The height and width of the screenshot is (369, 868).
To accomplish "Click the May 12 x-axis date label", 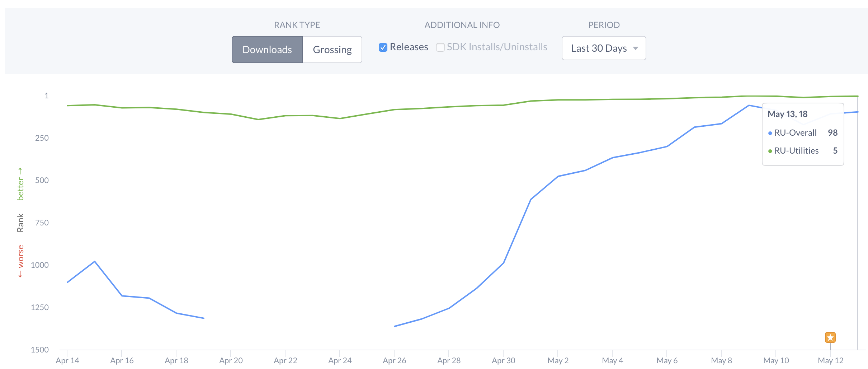I will [x=830, y=360].
